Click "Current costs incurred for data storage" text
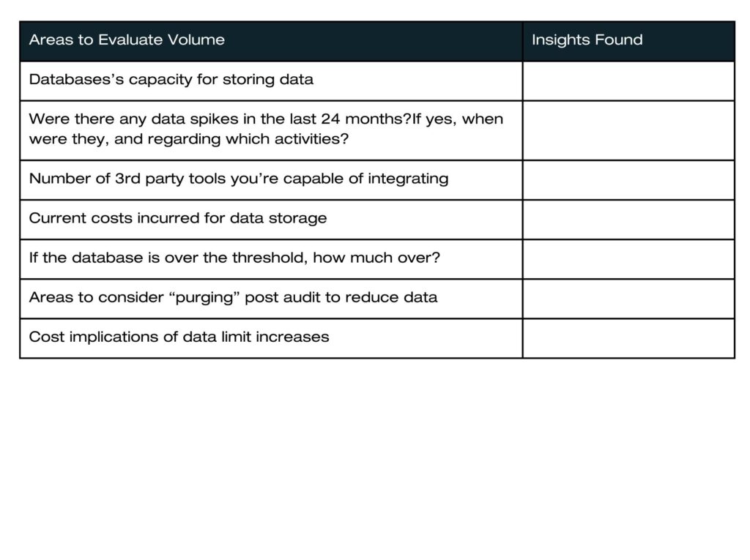 pos(178,218)
